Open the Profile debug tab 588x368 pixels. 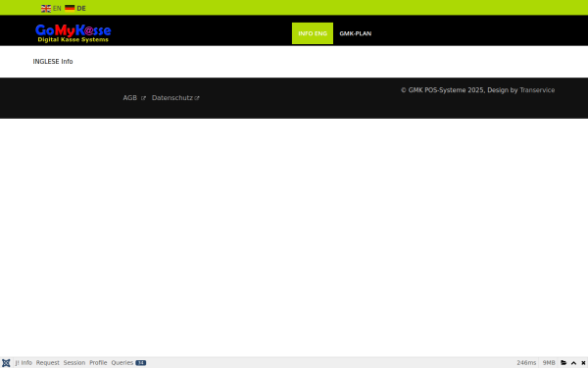point(98,363)
